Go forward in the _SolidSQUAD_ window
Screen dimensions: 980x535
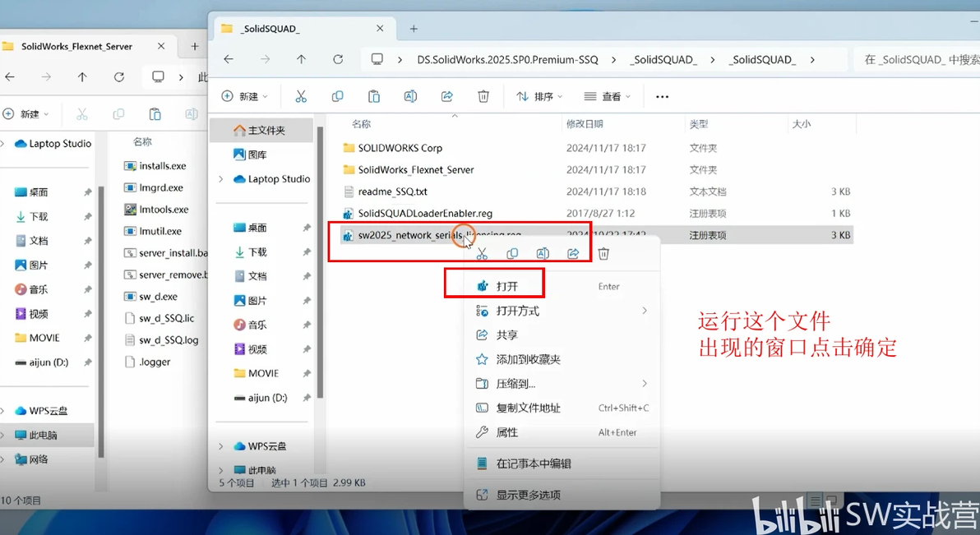265,59
